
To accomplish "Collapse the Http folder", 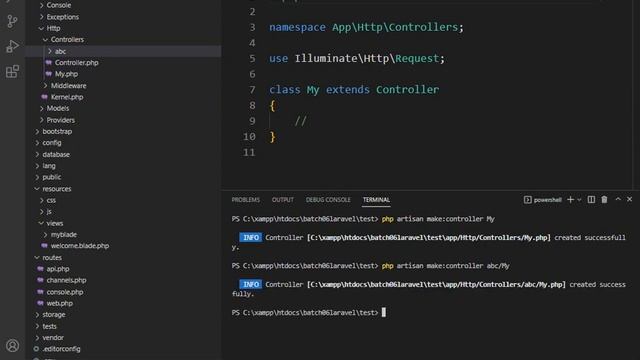I will coord(41,28).
